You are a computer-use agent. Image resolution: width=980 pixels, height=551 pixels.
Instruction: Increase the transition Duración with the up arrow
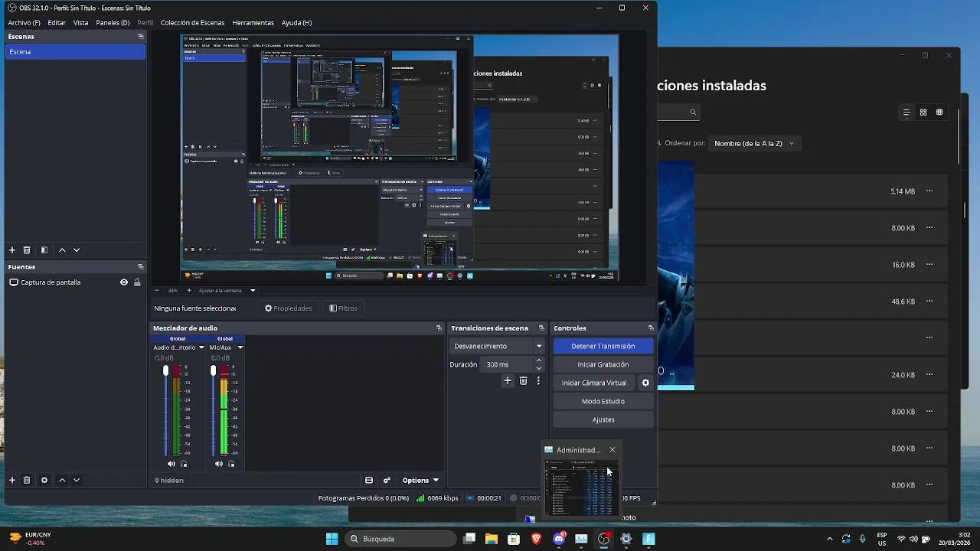pyautogui.click(x=539, y=360)
